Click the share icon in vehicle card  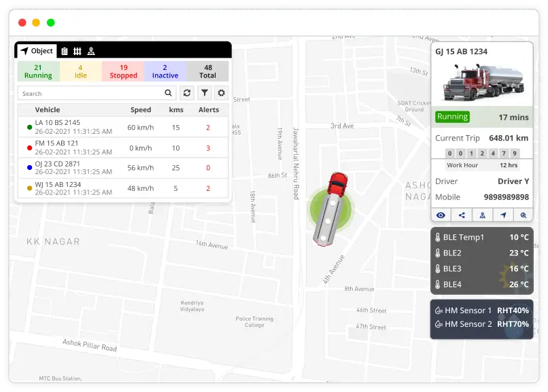(462, 215)
